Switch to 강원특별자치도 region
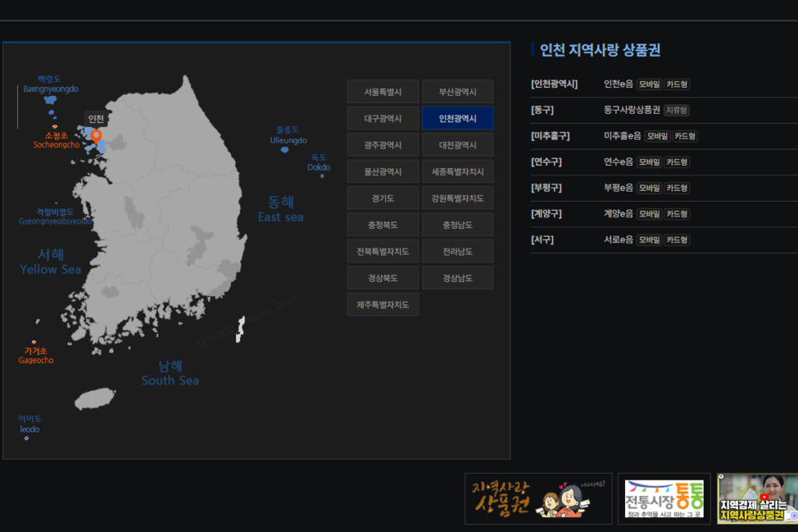This screenshot has height=532, width=798. 457,198
